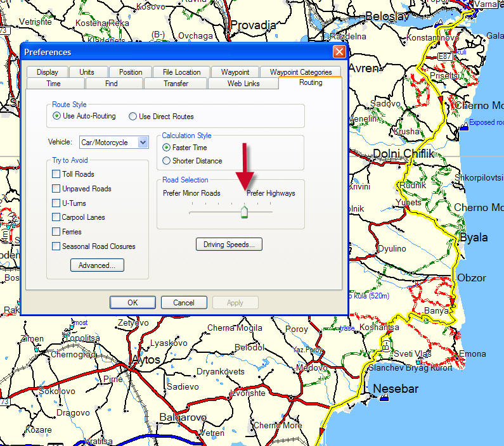504x446 pixels.
Task: Select the road selection slider thumb
Action: pos(244,212)
